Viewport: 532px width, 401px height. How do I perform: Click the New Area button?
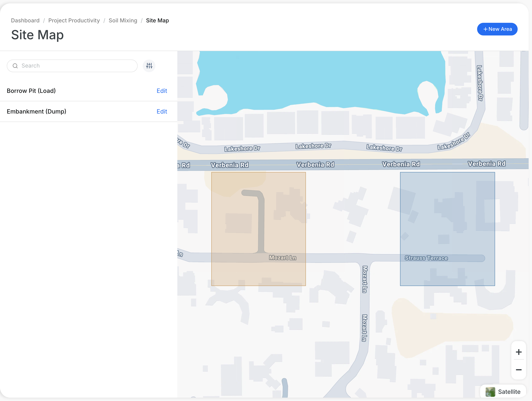pyautogui.click(x=497, y=29)
